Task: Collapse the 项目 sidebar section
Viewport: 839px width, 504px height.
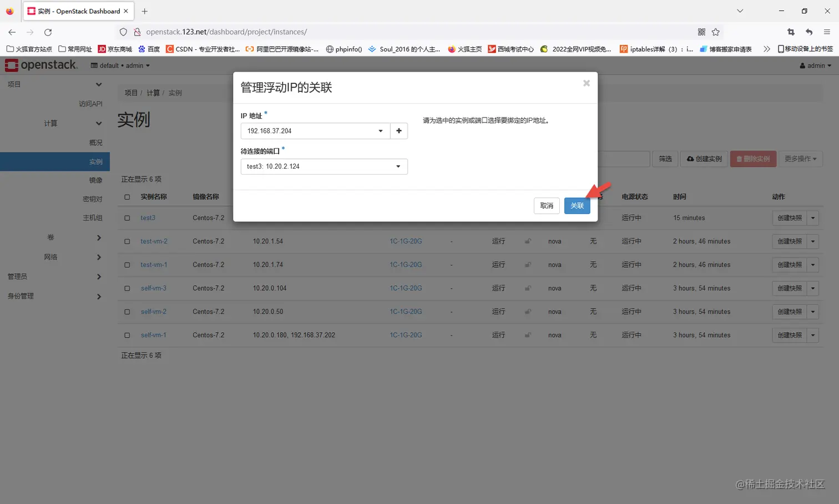Action: [55, 84]
